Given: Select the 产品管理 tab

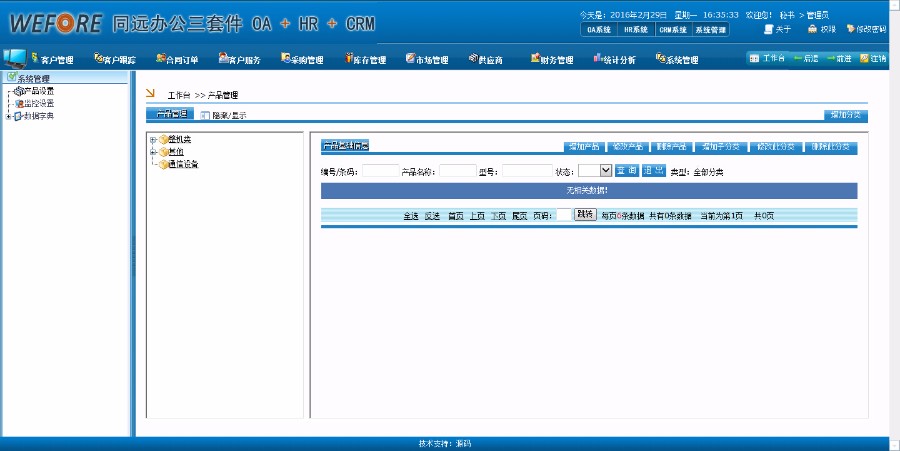Looking at the screenshot, I should 170,114.
